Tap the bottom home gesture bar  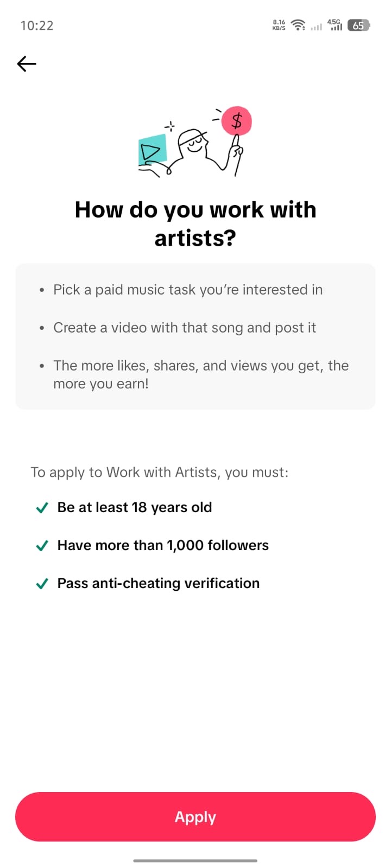195,860
